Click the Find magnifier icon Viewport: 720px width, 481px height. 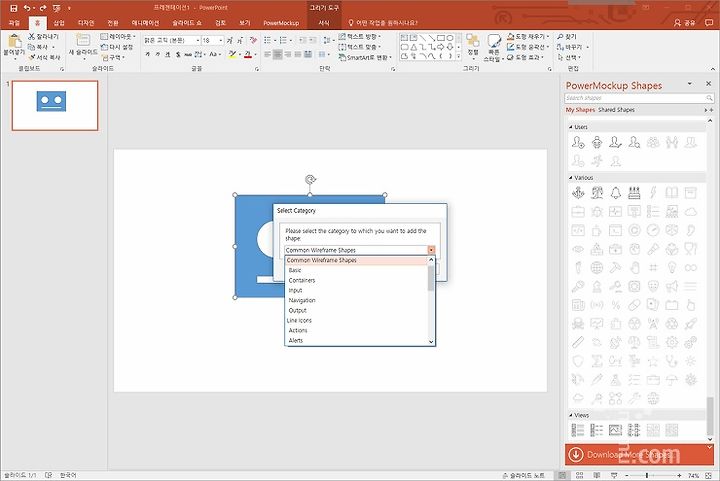tap(560, 36)
